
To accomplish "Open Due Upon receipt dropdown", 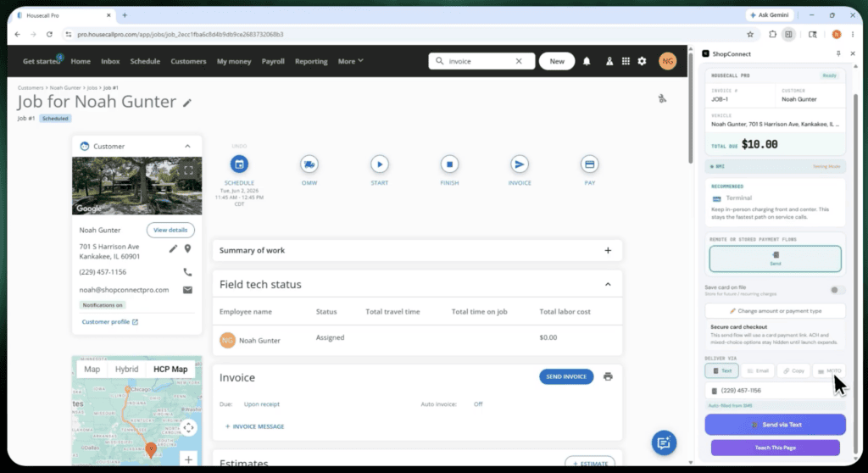I will coord(262,404).
